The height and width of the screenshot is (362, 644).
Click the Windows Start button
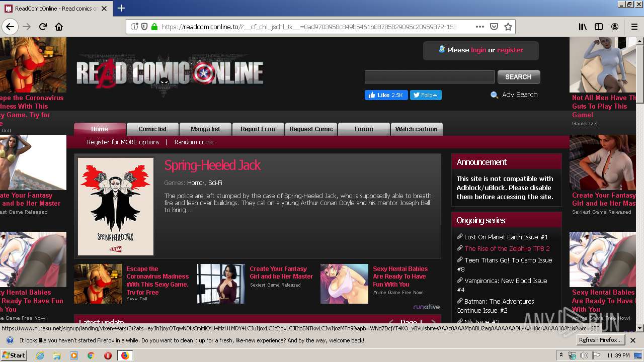click(14, 355)
